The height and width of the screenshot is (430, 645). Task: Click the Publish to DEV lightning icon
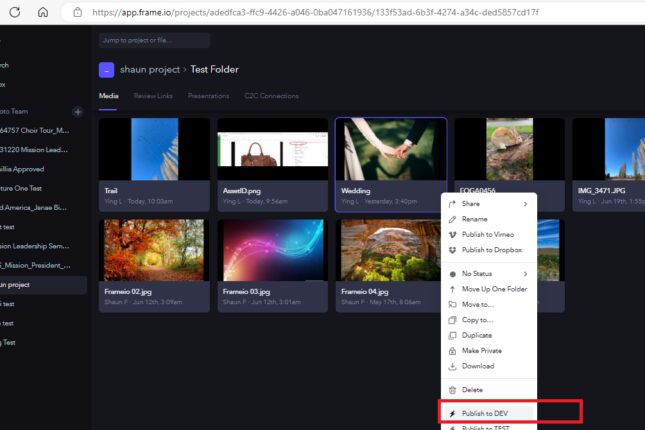[x=452, y=414]
